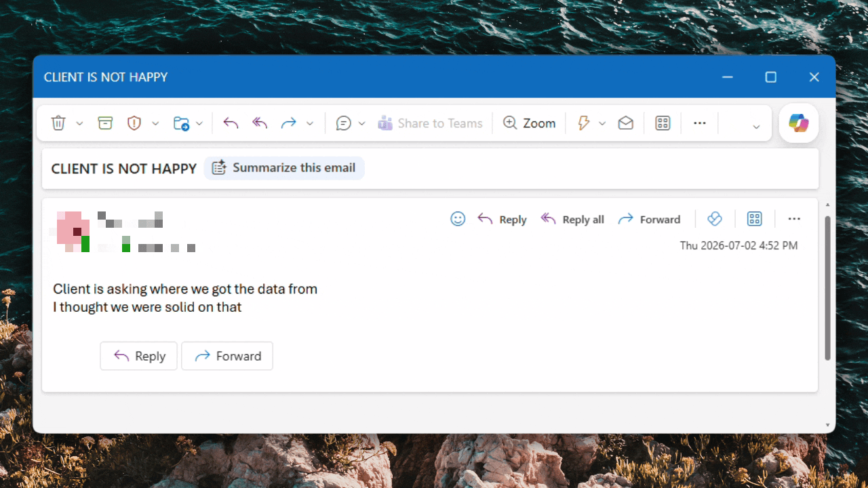Launch Copilot from the colorful icon

click(x=799, y=123)
